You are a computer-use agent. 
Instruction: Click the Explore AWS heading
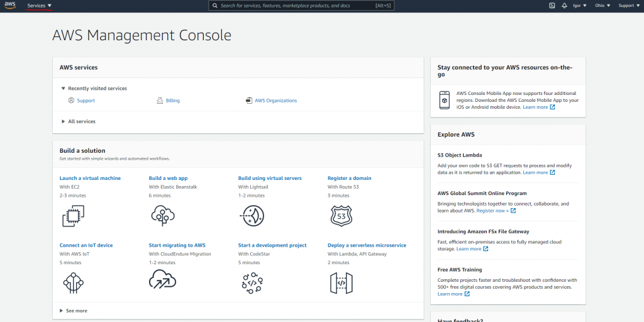[457, 135]
